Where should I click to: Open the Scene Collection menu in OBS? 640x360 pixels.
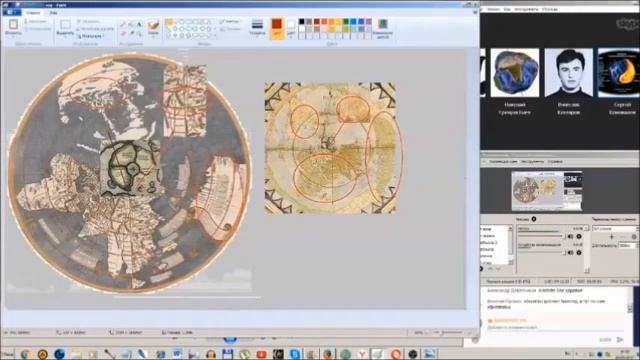503,162
